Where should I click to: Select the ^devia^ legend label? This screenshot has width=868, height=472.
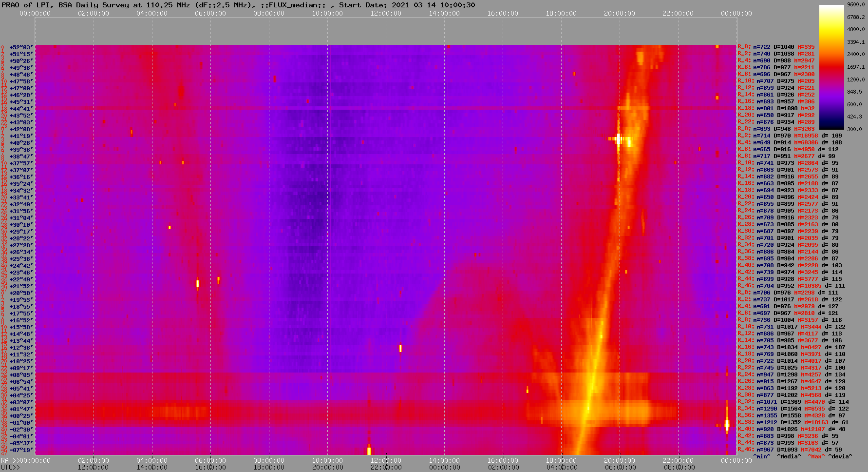tap(840, 457)
